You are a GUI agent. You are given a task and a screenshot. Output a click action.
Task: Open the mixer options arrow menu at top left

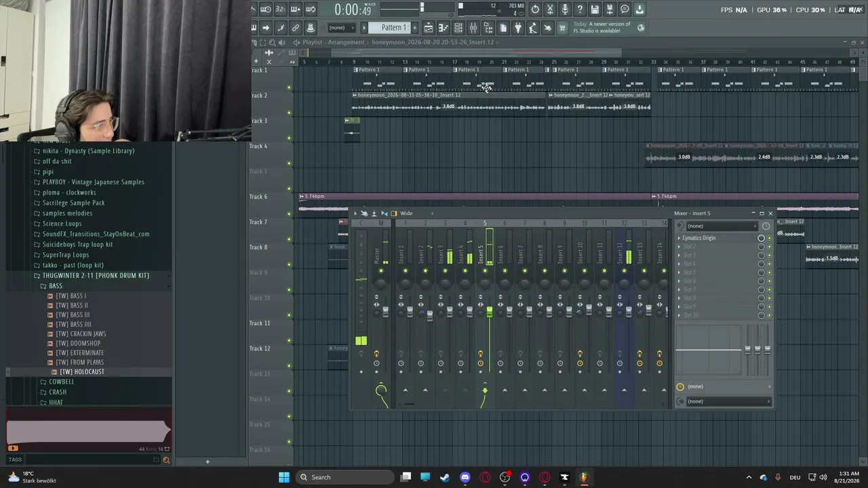pos(355,213)
